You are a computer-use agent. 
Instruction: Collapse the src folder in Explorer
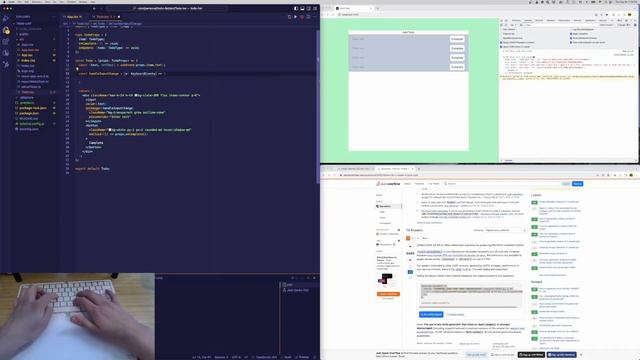pos(22,40)
